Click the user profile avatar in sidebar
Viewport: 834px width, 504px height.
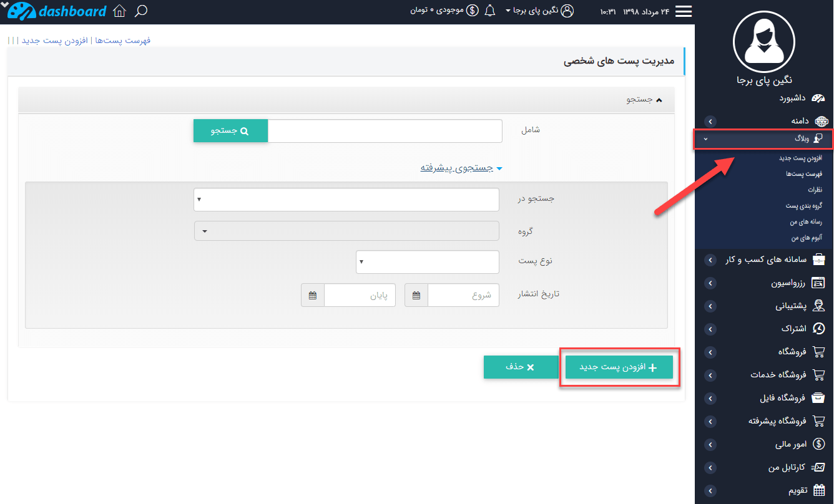(763, 42)
